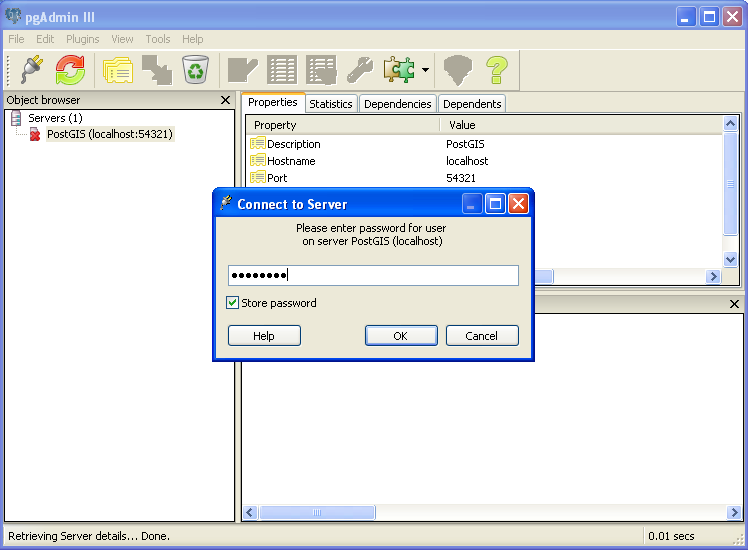Select the Servers (1) tree node
This screenshot has width=748, height=550.
[x=55, y=118]
